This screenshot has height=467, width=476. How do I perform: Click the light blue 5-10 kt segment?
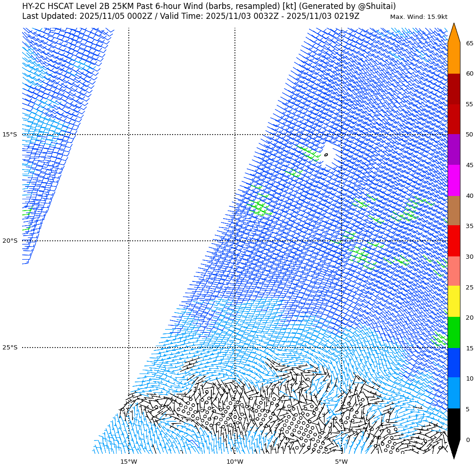point(453,393)
